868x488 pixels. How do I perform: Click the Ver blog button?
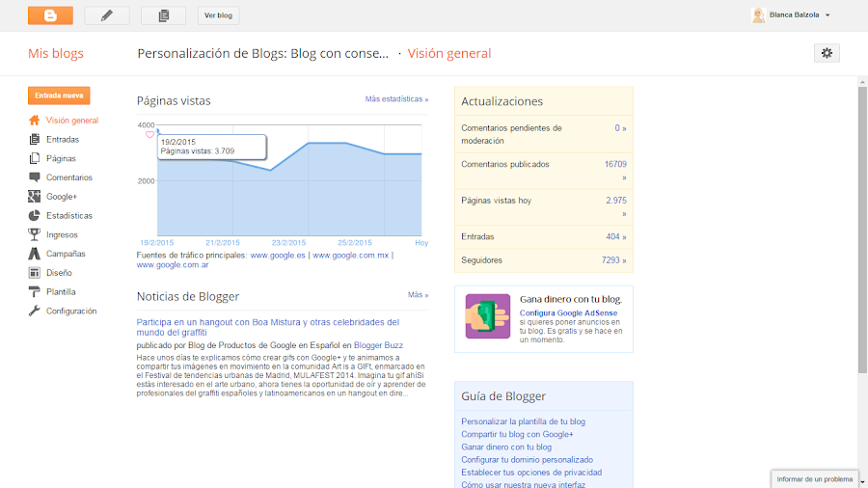(219, 15)
